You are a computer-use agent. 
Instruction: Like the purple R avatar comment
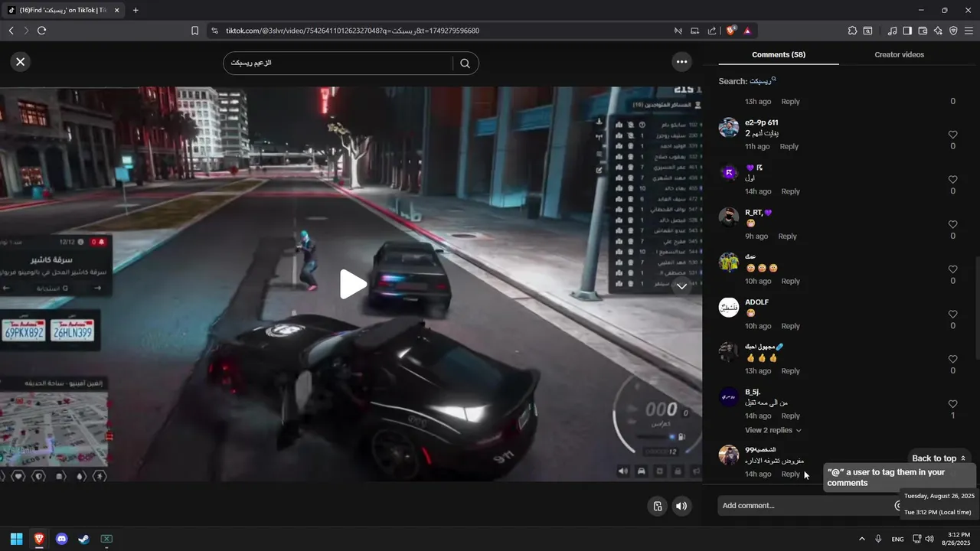coord(952,180)
